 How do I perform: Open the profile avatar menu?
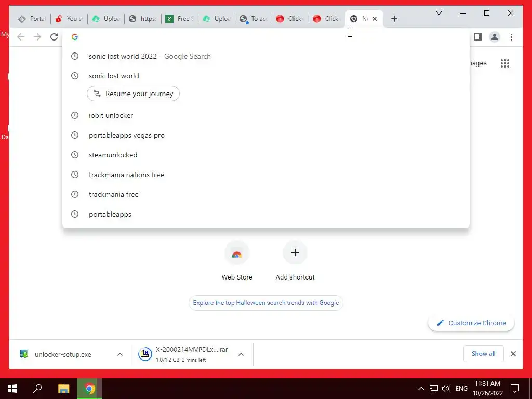(x=495, y=37)
